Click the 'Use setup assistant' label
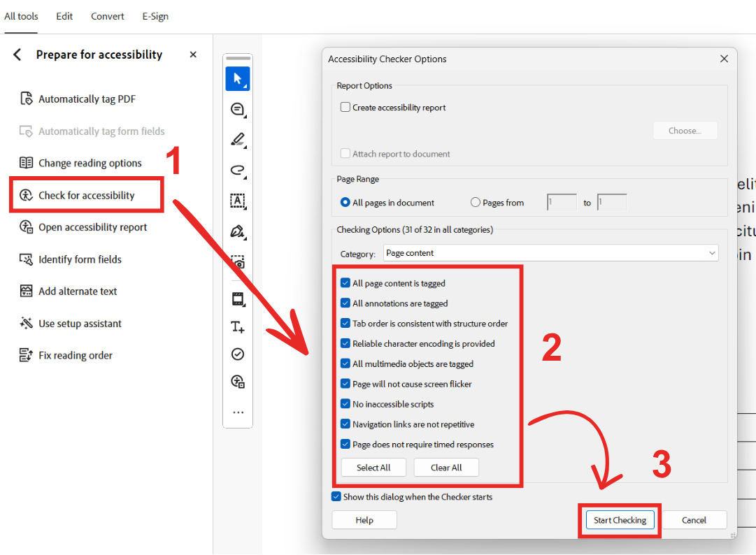 [80, 324]
